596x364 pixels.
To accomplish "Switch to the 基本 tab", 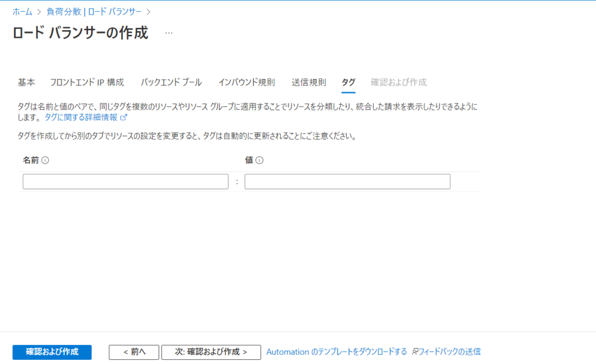I will pyautogui.click(x=26, y=82).
